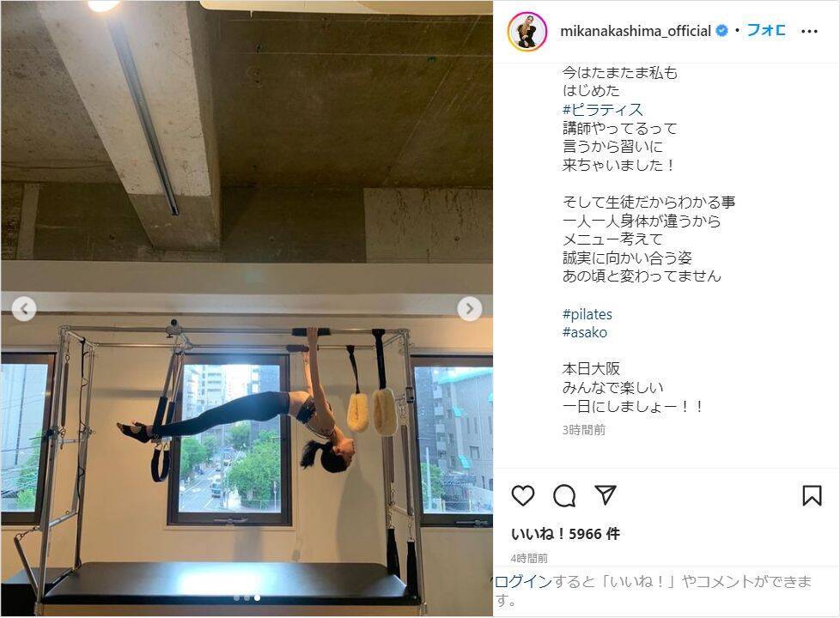Click the ログイン login link
The width and height of the screenshot is (840, 618).
point(523,582)
